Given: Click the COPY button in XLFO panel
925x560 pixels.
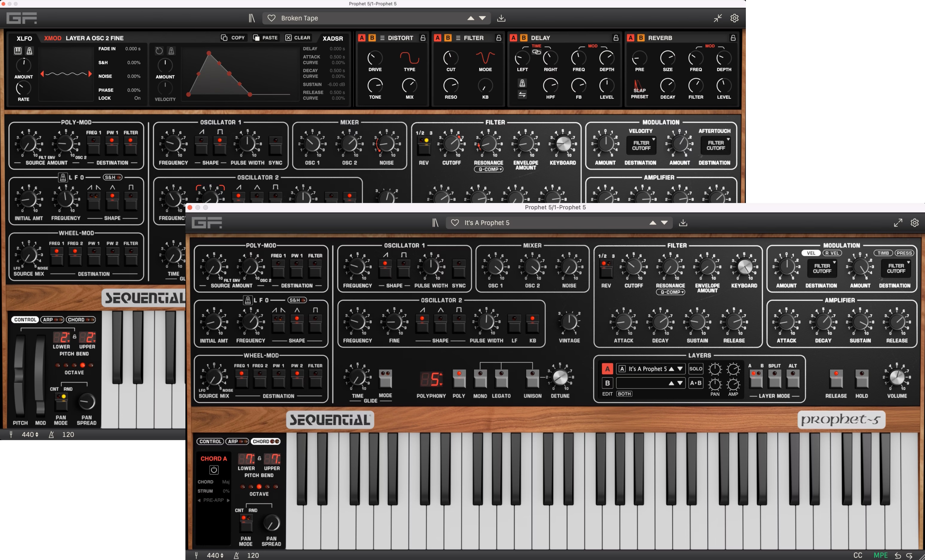Looking at the screenshot, I should pos(233,38).
